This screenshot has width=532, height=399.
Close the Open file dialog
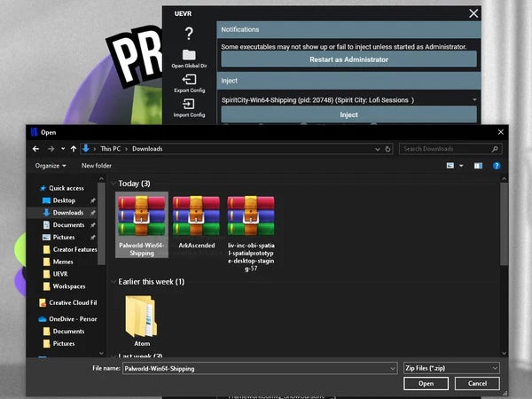[x=500, y=132]
